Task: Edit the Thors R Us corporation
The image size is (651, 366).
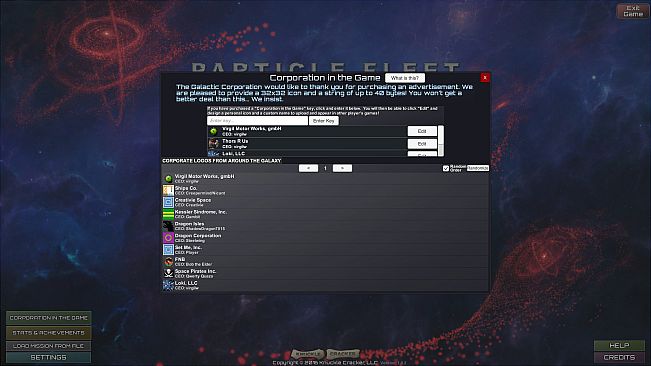Action: point(422,144)
